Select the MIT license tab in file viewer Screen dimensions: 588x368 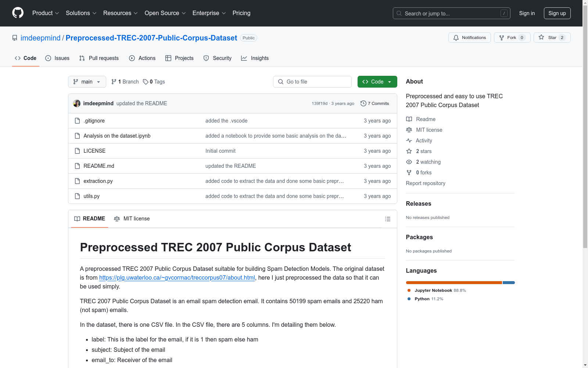[x=132, y=219]
